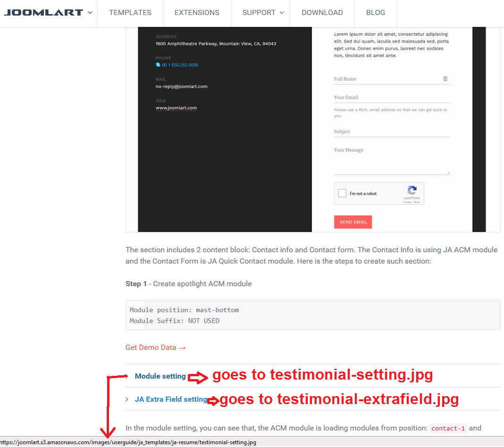This screenshot has height=447, width=504.
Task: Open the Extensions menu
Action: (197, 13)
